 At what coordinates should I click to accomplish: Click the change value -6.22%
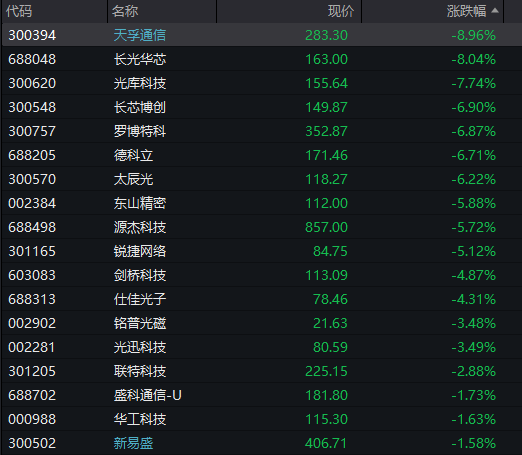click(x=474, y=179)
